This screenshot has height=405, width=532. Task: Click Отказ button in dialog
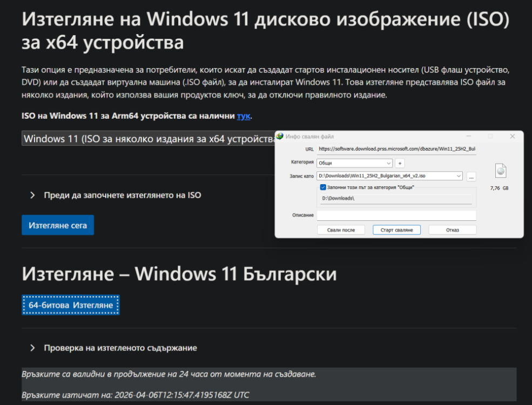452,230
